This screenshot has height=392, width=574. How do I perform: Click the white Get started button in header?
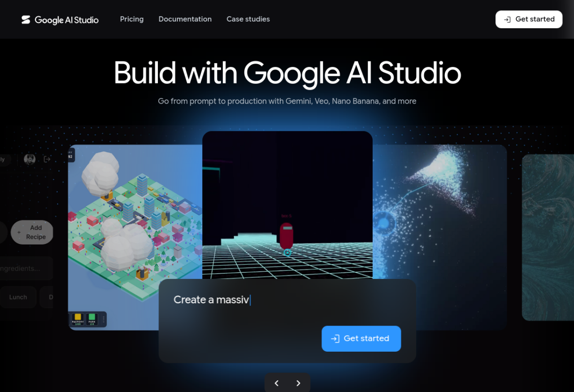point(529,19)
